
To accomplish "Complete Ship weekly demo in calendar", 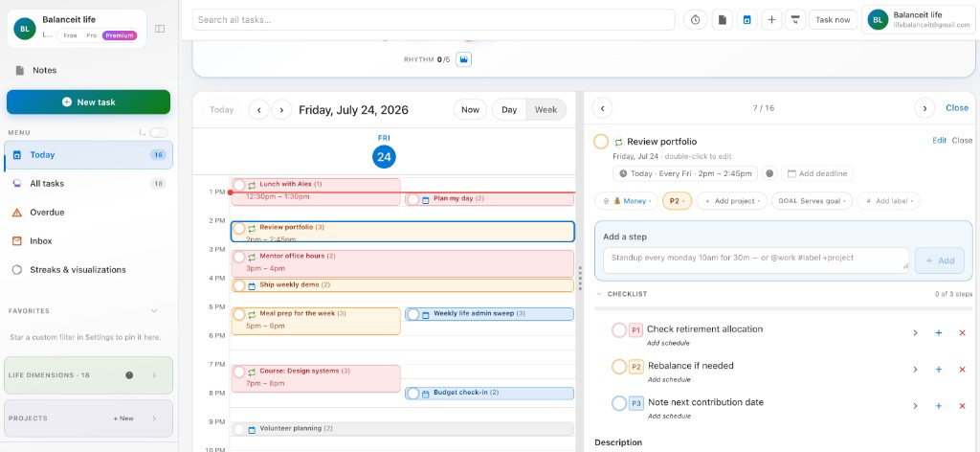I will [x=238, y=285].
